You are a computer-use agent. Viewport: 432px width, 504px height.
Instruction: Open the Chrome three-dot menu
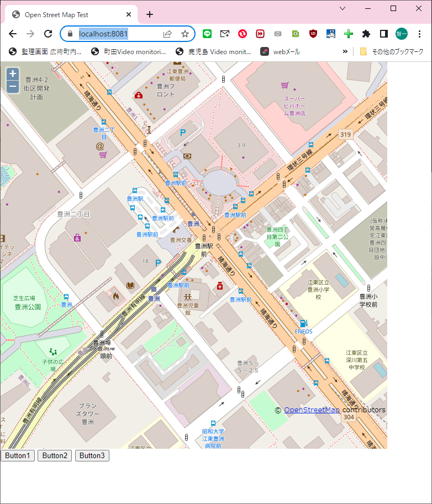pos(420,34)
